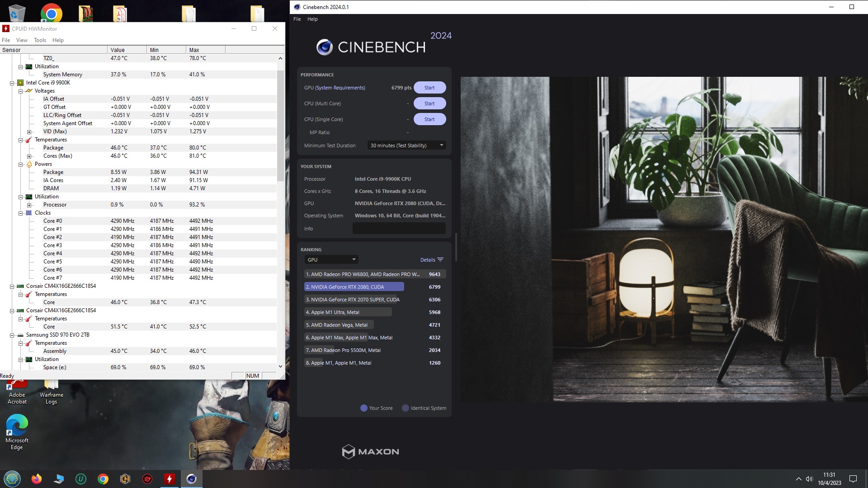The height and width of the screenshot is (488, 868).
Task: Select the NVIDIA GeForce RTX 2080 ranking row
Action: 374,287
